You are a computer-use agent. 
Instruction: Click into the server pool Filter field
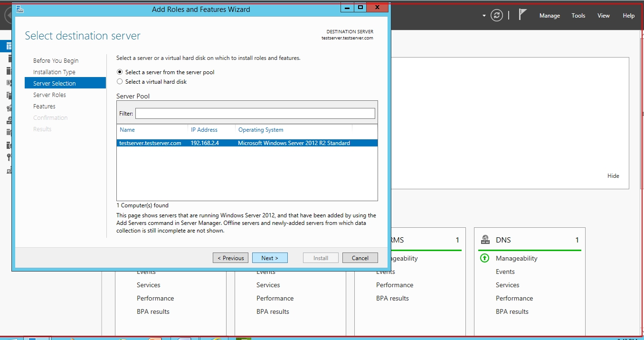click(255, 114)
